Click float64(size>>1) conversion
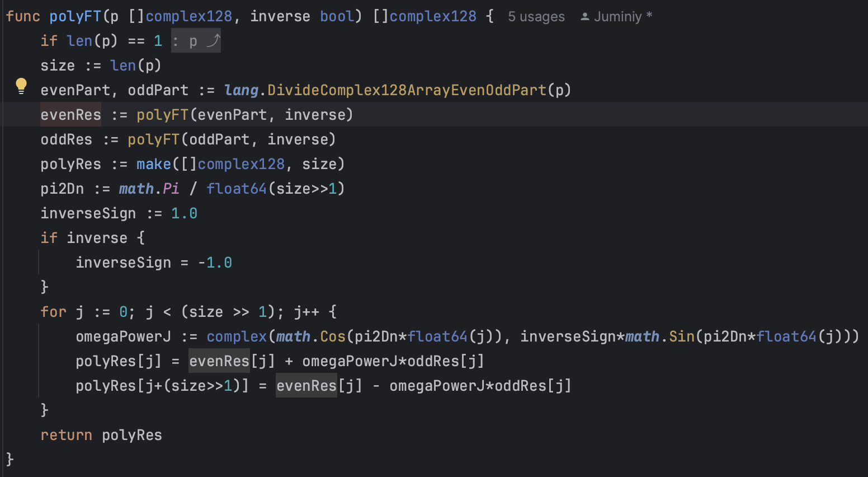The image size is (868, 477). tap(276, 189)
